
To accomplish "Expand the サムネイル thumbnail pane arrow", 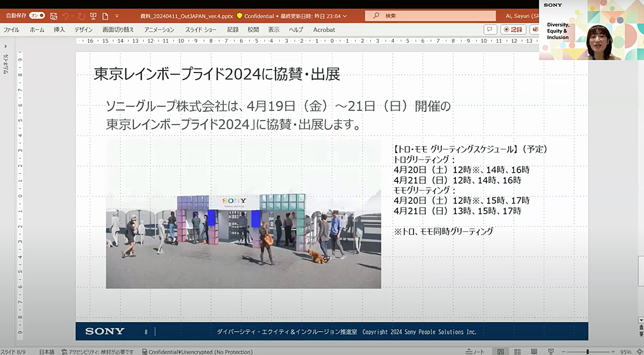I will coord(6,46).
